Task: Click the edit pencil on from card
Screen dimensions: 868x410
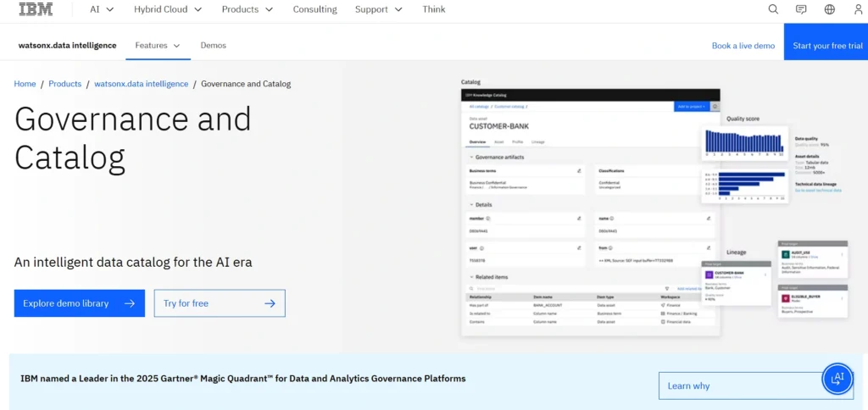Action: [709, 248]
